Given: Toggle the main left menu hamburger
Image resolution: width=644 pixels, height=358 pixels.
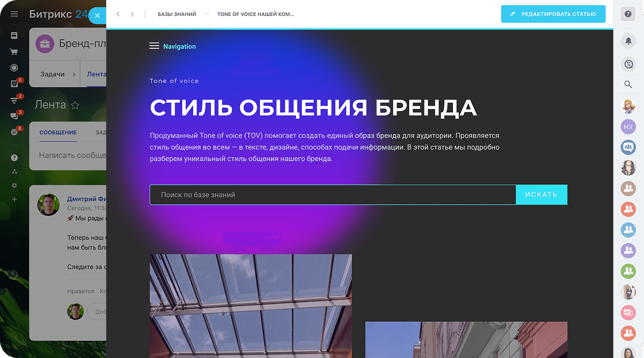Looking at the screenshot, I should point(14,14).
